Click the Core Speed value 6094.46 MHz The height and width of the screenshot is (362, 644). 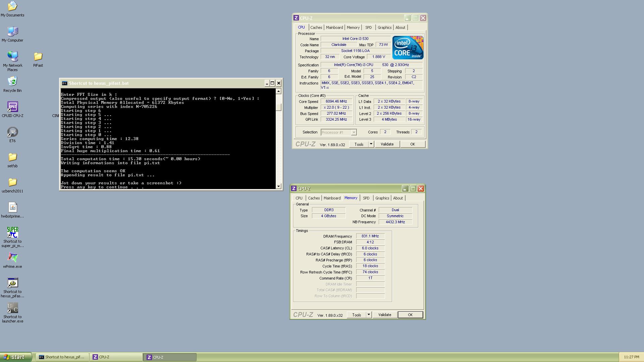[x=336, y=101]
